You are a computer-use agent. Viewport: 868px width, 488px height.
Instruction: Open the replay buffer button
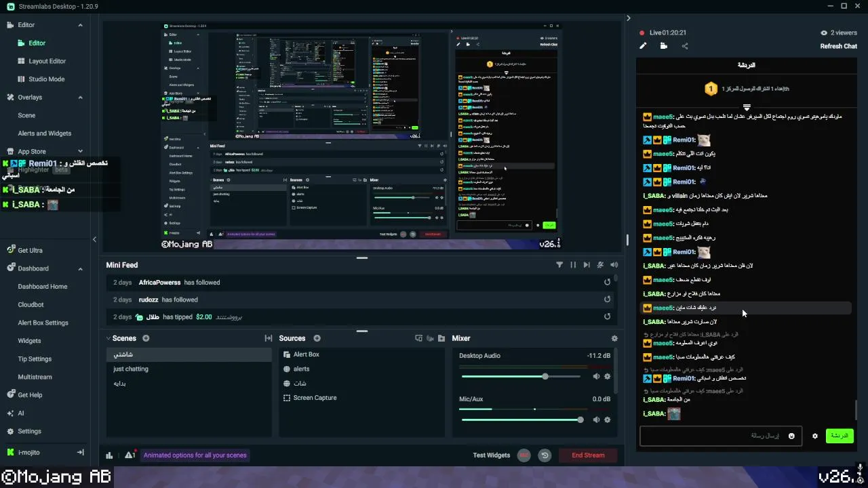(545, 455)
